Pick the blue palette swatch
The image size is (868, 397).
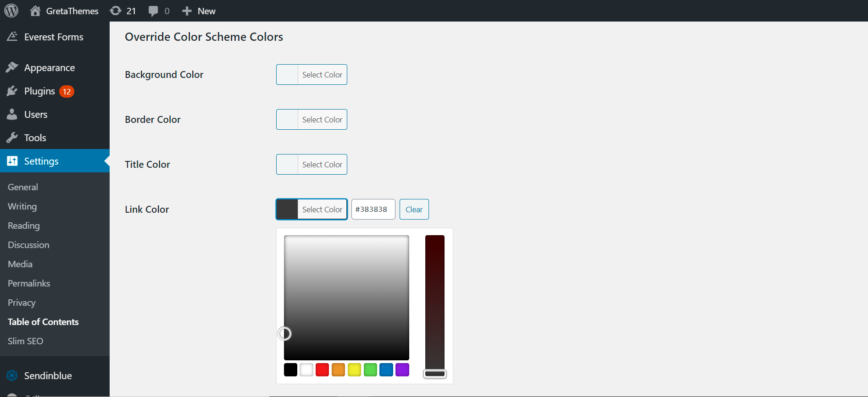coord(386,369)
